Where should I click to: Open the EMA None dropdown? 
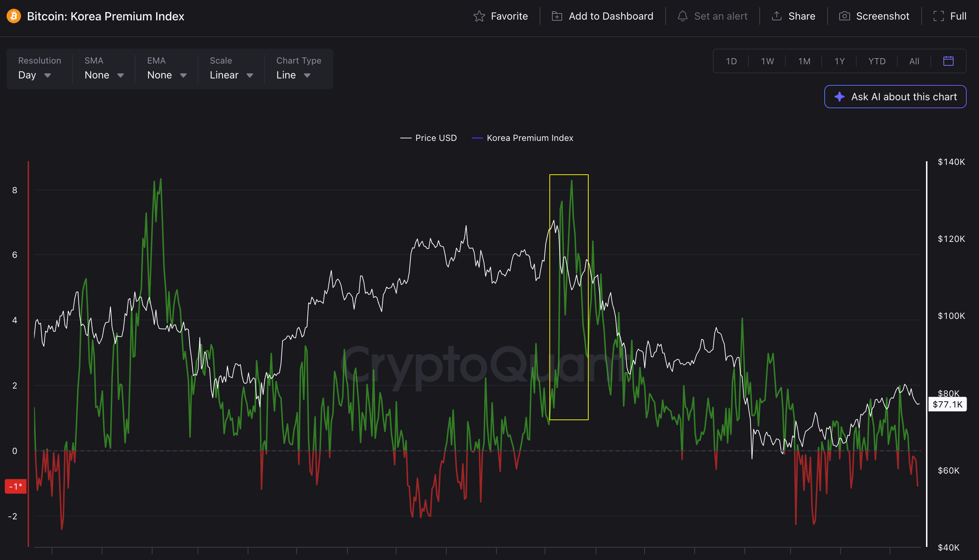click(x=167, y=69)
